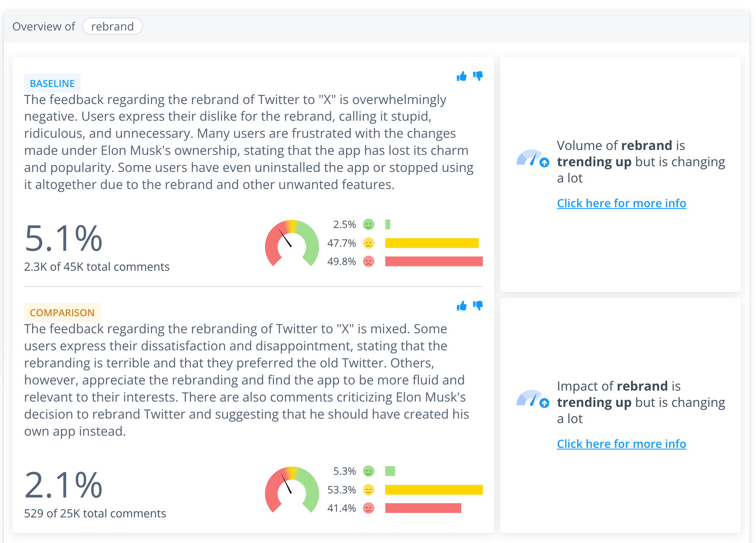This screenshot has width=756, height=543.
Task: Click the comparison yellow neutral sentiment bar
Action: pos(434,490)
